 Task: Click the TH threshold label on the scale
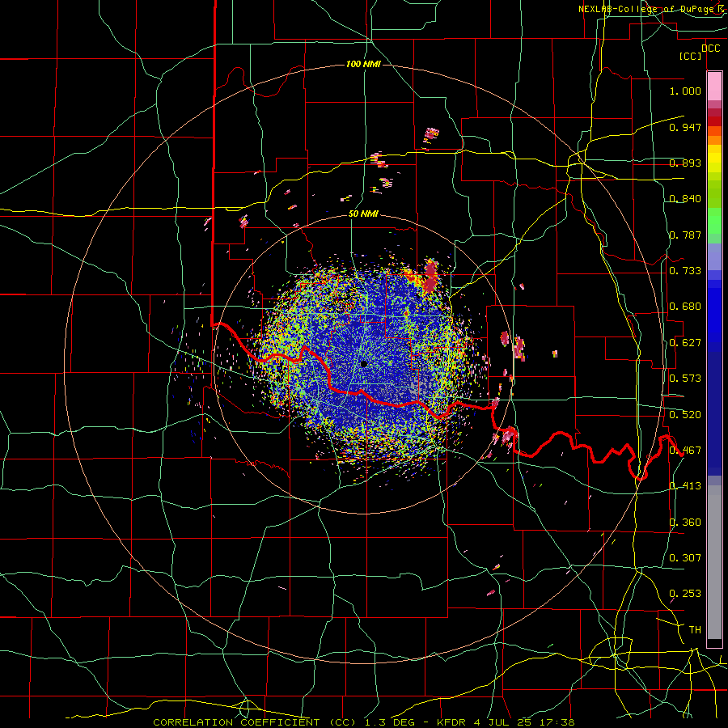pos(695,629)
